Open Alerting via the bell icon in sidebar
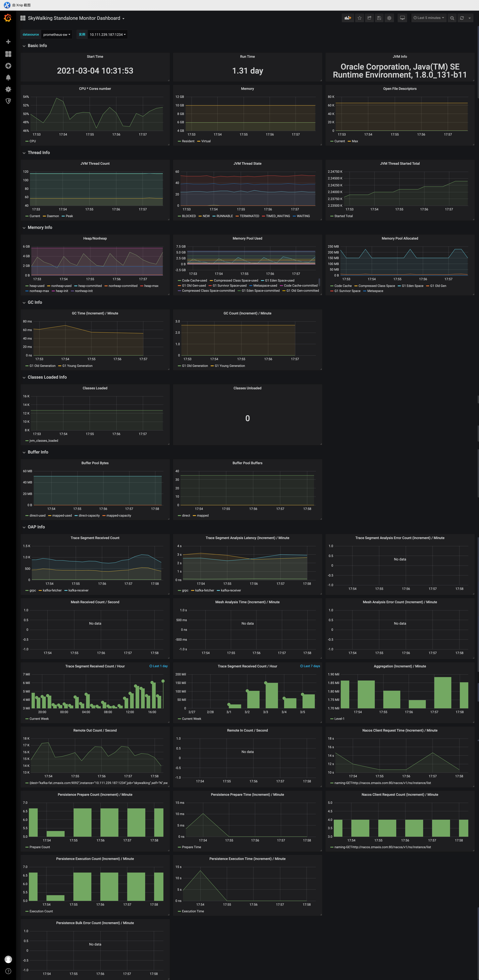Screen dimensions: 479x980 pos(8,77)
